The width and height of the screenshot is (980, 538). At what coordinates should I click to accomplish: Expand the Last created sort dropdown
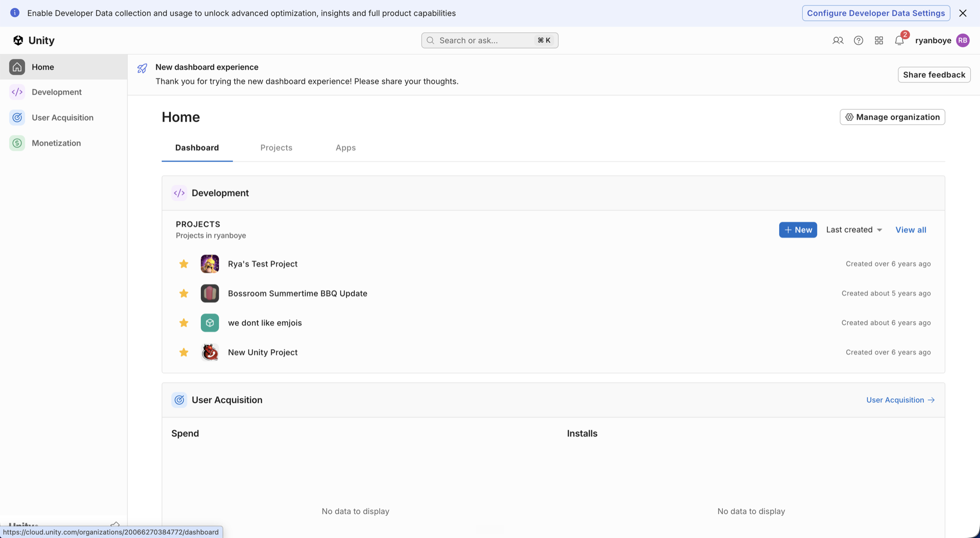[x=854, y=230]
